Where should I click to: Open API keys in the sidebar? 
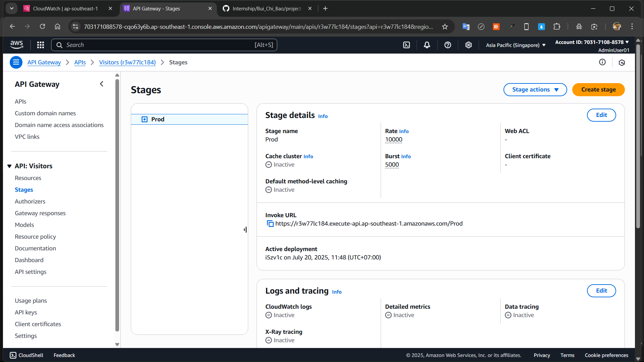coord(26,312)
